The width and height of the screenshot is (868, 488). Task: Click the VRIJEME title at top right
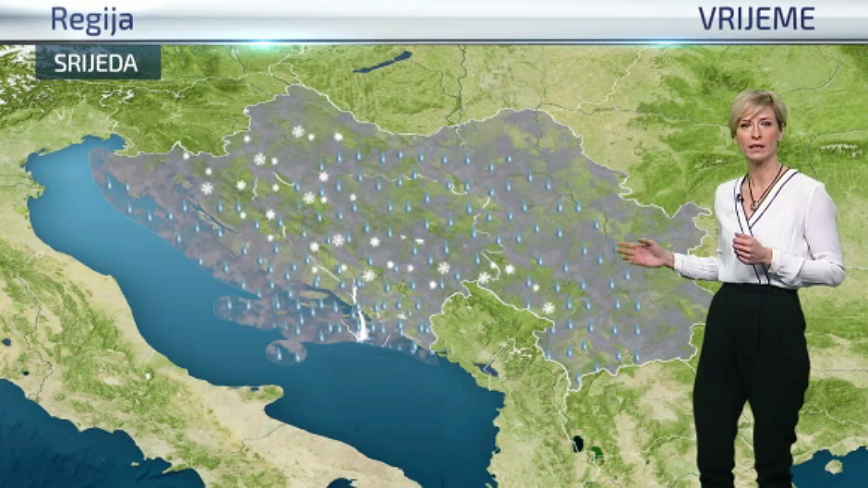click(x=755, y=18)
